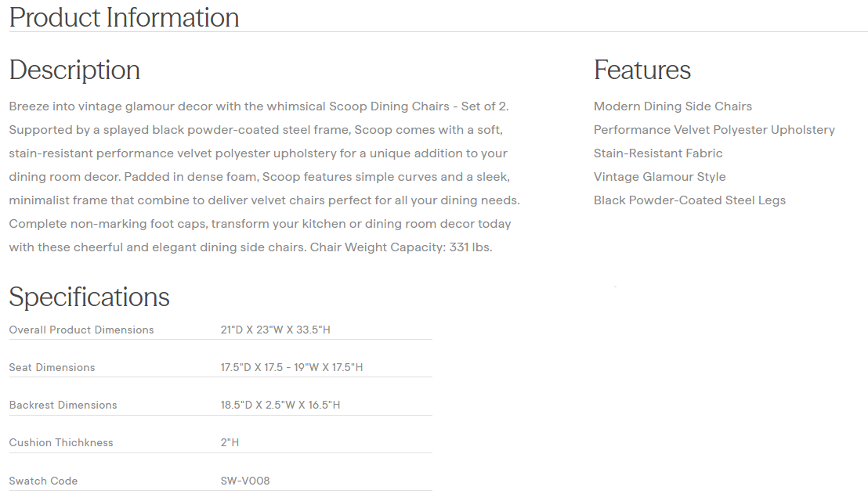The height and width of the screenshot is (501, 868).
Task: Click the Seat Dimensions label
Action: click(x=52, y=367)
